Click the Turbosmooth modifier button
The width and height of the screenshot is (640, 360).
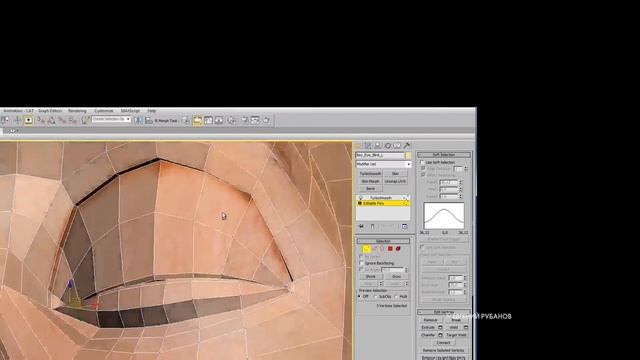point(371,173)
